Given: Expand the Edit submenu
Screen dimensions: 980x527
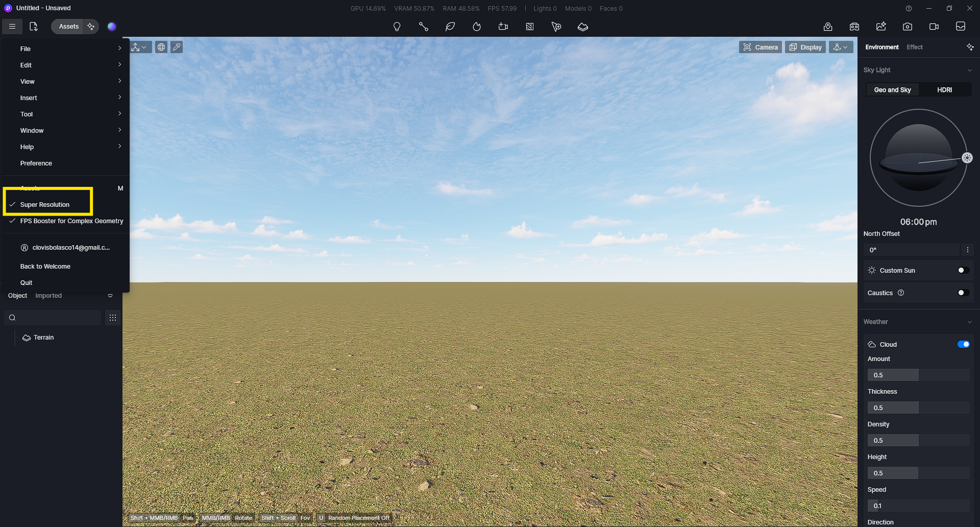Looking at the screenshot, I should coord(66,65).
